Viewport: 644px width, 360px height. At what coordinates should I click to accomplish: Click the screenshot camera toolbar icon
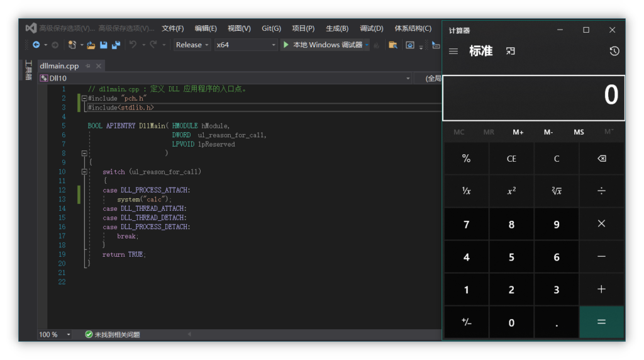tap(410, 45)
